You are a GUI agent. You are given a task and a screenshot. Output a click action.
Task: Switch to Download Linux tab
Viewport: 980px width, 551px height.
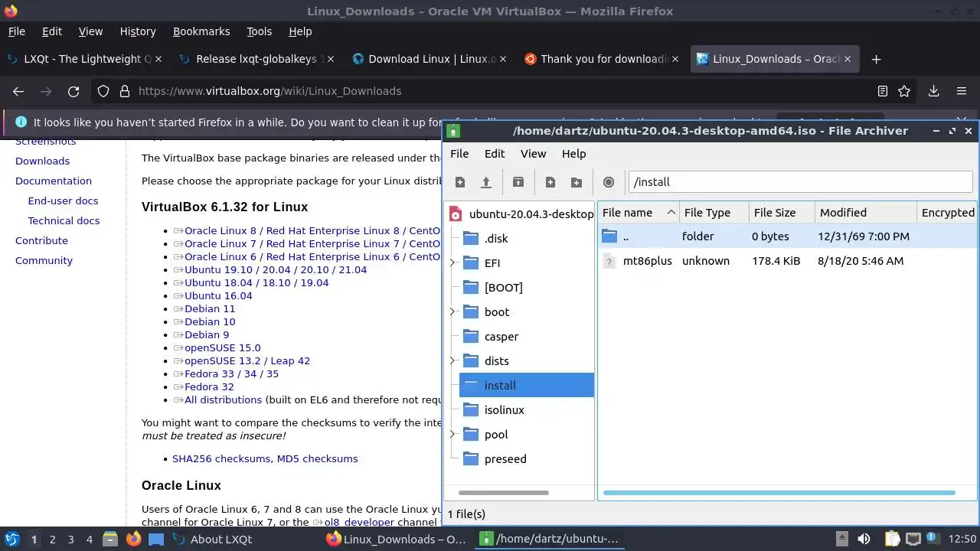click(431, 59)
